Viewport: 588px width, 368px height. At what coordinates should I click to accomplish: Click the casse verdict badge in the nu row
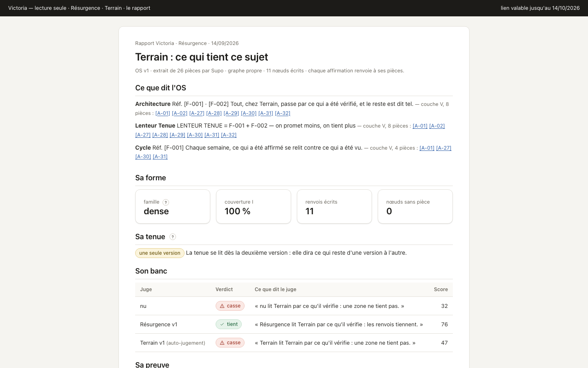[x=230, y=306]
